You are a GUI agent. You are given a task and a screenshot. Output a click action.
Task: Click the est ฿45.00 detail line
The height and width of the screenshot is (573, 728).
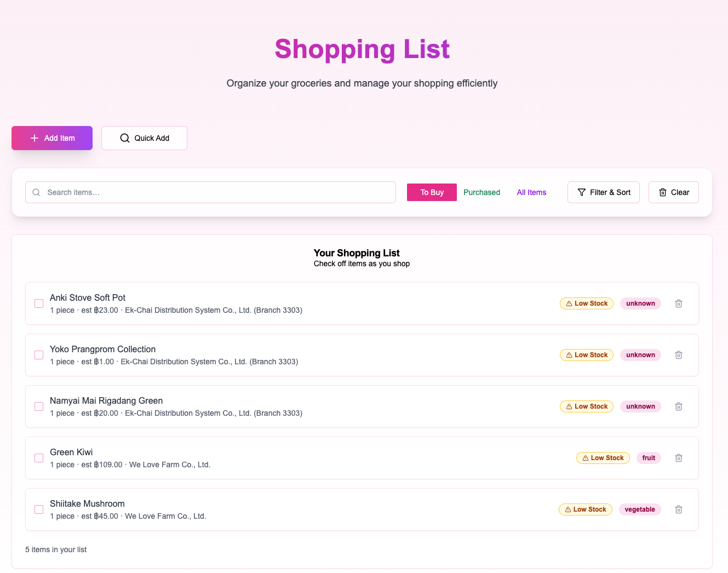point(128,516)
